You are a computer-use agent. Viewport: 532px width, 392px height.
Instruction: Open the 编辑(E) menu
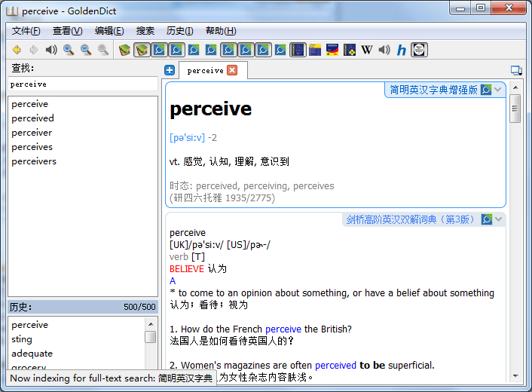pos(109,31)
